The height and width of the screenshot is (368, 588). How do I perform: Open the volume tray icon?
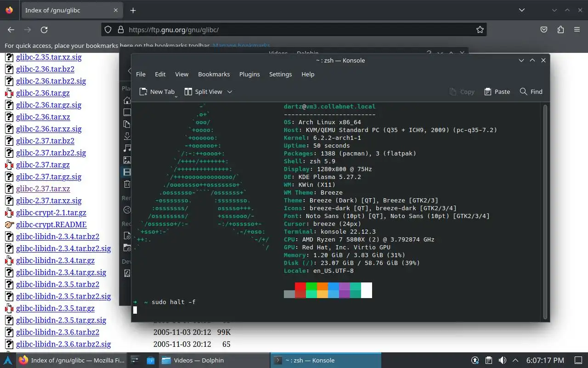point(503,360)
